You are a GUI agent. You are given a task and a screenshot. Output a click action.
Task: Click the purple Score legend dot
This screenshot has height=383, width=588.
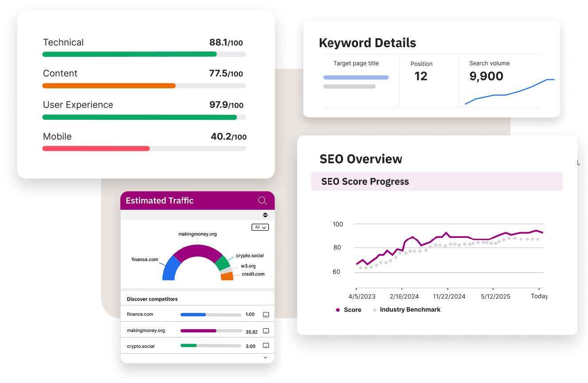point(338,310)
